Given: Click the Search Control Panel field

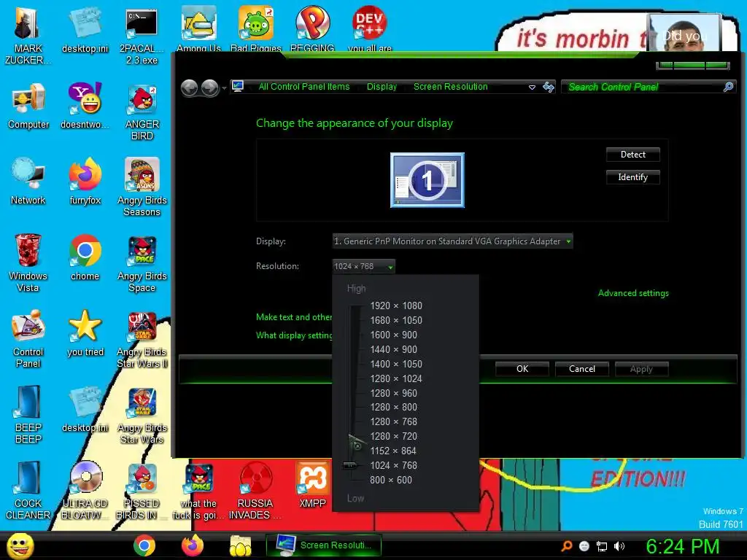Looking at the screenshot, I should click(x=648, y=87).
